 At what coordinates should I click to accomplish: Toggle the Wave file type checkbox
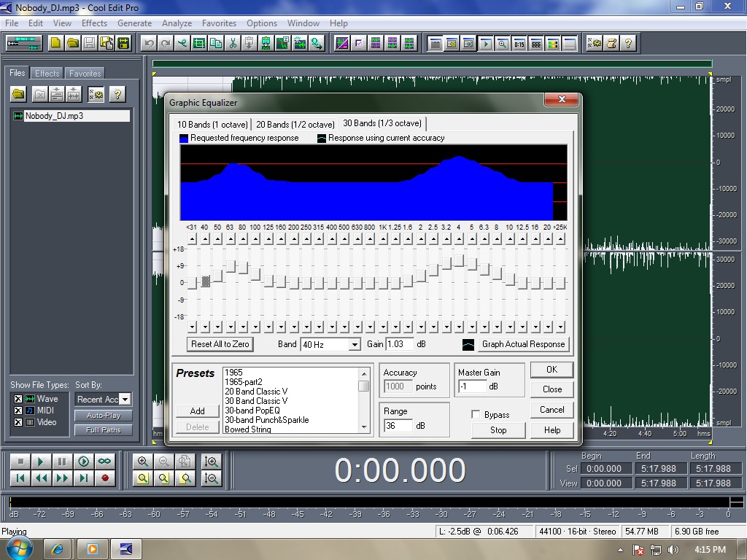(x=18, y=399)
